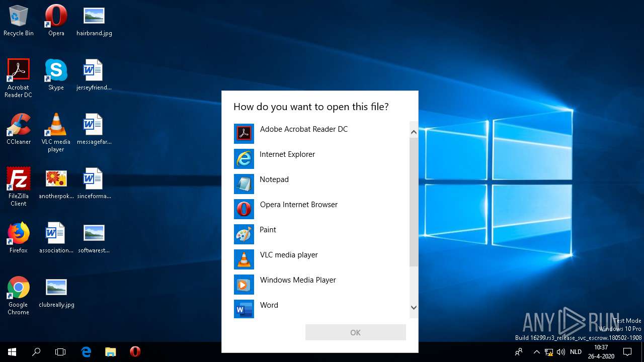Select the Firefox desktop shortcut
Screen dimensions: 644x362
point(18,237)
